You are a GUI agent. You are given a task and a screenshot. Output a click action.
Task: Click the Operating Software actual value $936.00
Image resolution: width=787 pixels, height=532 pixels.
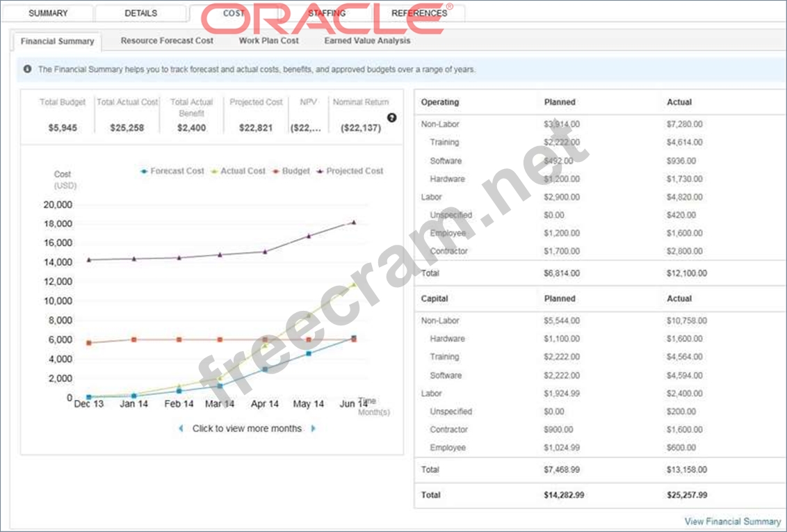[681, 161]
